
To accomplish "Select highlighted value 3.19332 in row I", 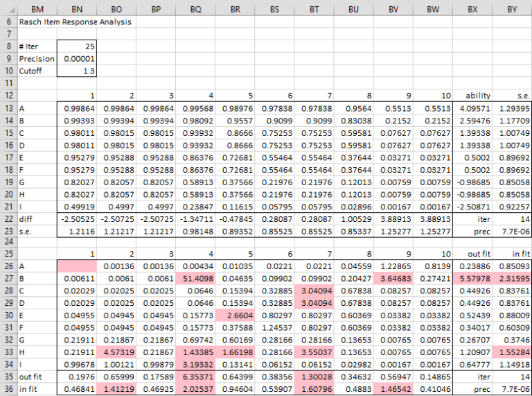I will click(x=195, y=364).
